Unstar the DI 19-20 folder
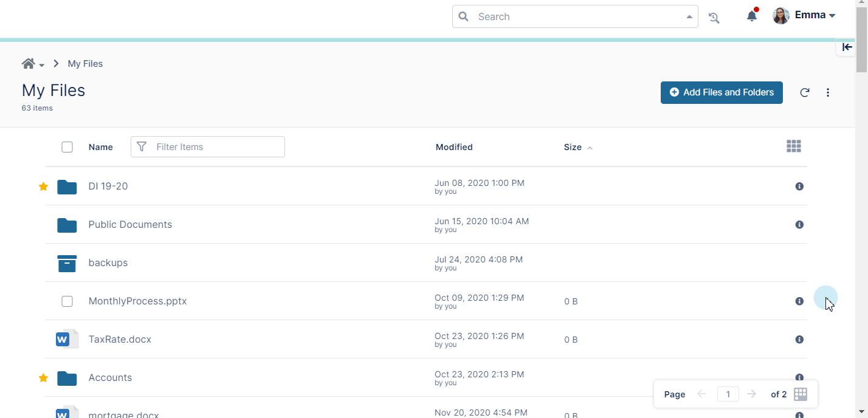 coord(43,187)
